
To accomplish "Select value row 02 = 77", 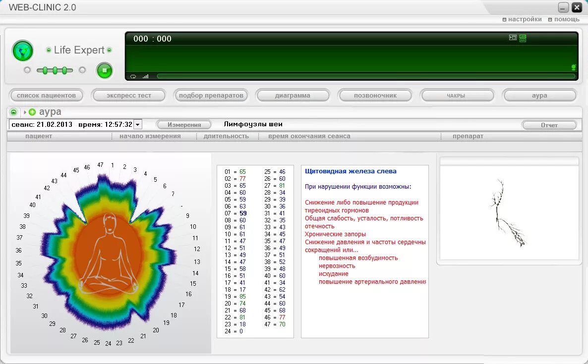I will point(235,179).
